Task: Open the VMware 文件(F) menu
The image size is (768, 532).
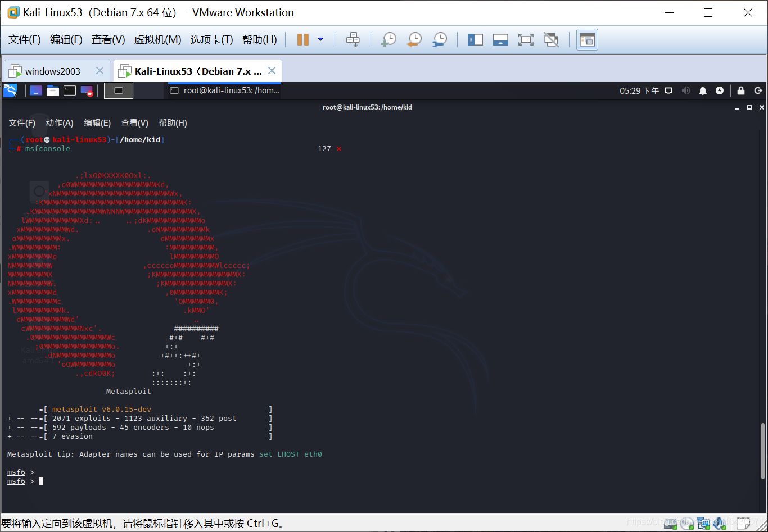Action: tap(25, 39)
